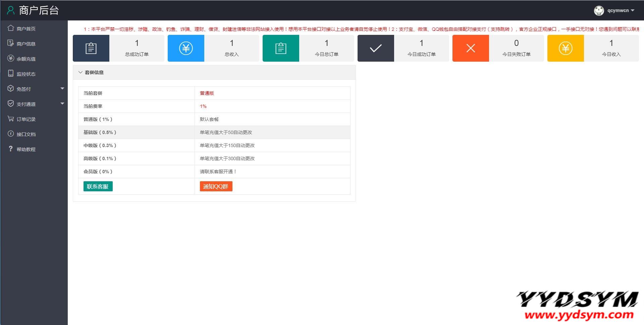Click the 商户后台 person logo icon
644x325 pixels.
pos(11,10)
